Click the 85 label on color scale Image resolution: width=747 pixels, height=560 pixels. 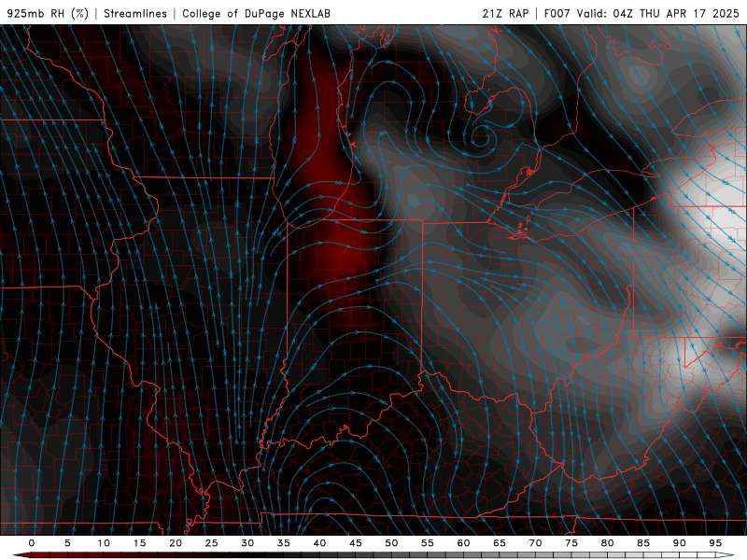643,543
